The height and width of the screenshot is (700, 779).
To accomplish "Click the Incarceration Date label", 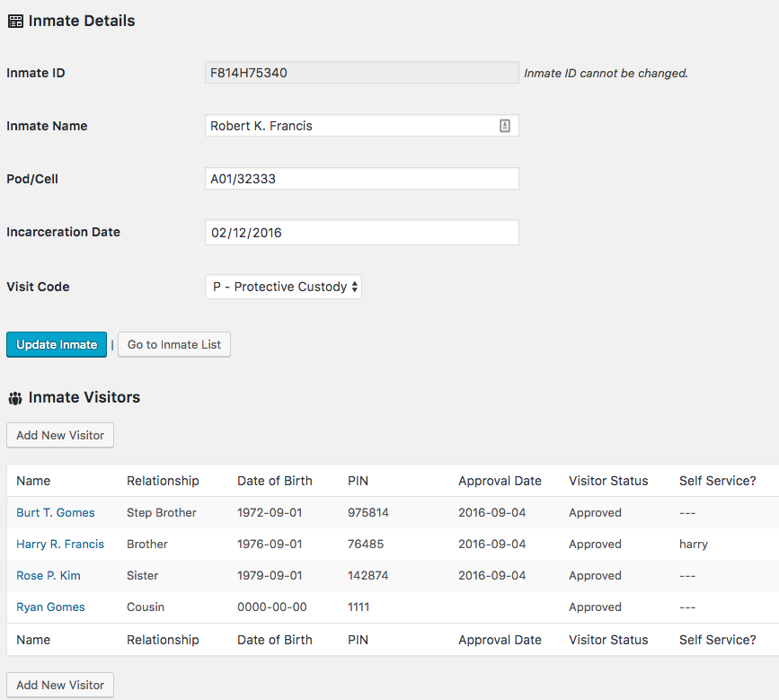I will [63, 232].
